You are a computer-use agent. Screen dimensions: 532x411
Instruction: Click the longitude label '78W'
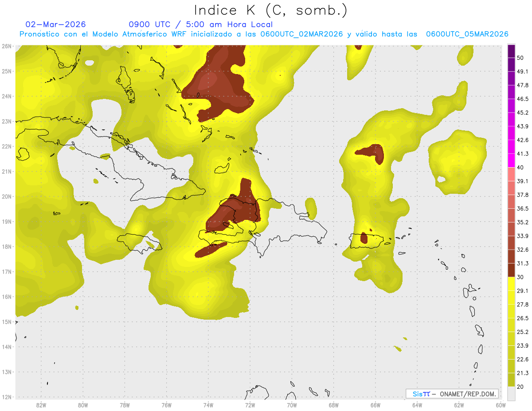(x=125, y=405)
